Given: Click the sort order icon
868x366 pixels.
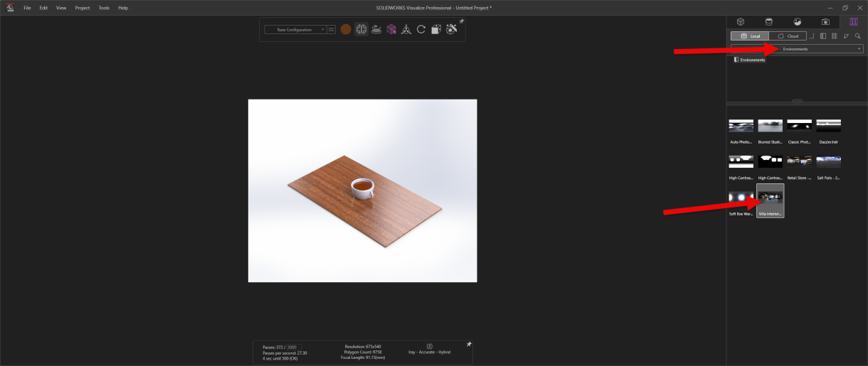Looking at the screenshot, I should [x=847, y=36].
